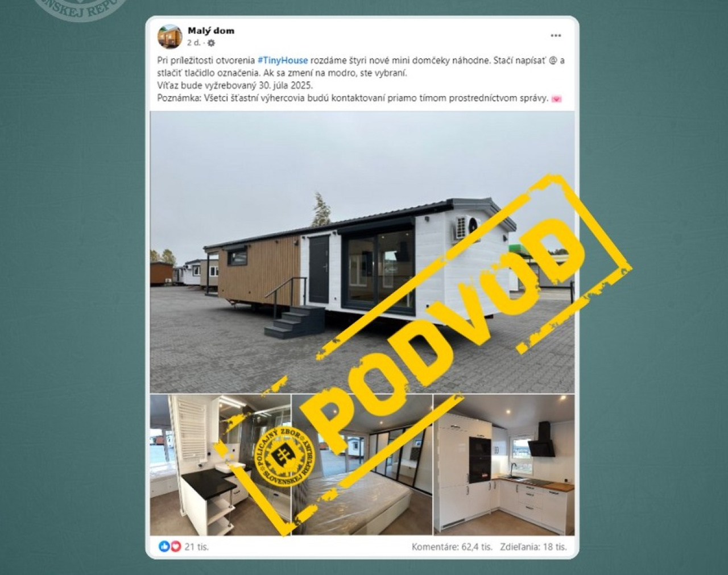728x575 pixels.
Task: Click the giveaway post description text
Action: pyautogui.click(x=361, y=79)
